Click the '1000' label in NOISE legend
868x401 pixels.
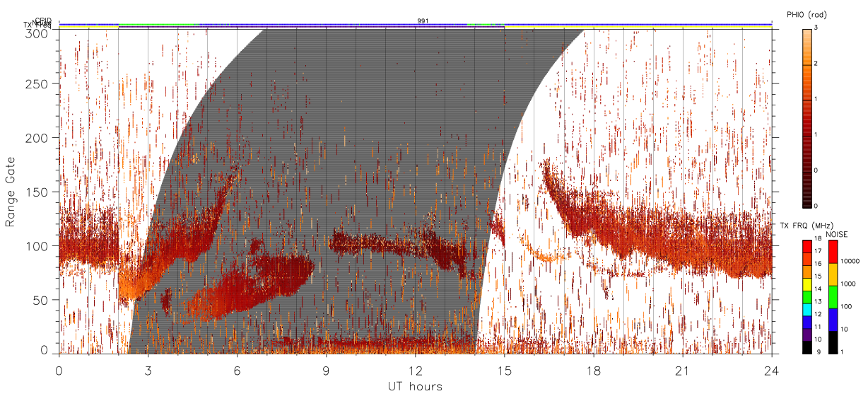point(849,283)
